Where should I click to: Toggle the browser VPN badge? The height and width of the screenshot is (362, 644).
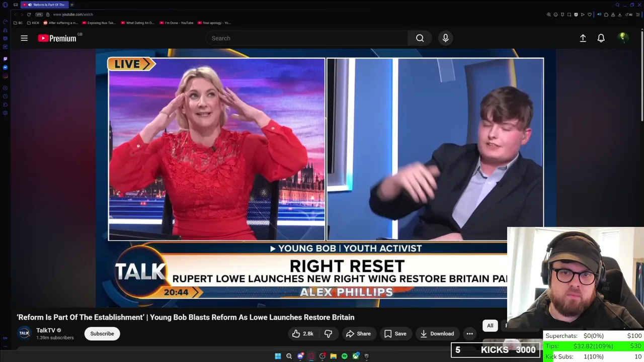coord(39,15)
